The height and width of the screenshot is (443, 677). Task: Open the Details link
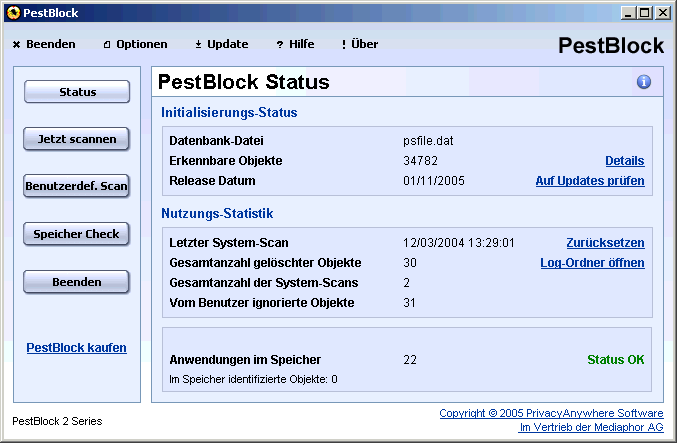624,161
